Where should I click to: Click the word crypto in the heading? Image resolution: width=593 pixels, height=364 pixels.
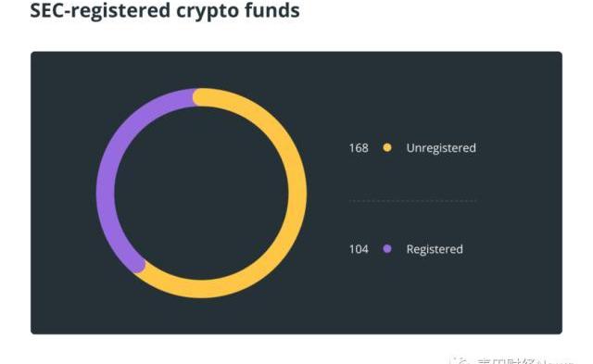pos(208,10)
